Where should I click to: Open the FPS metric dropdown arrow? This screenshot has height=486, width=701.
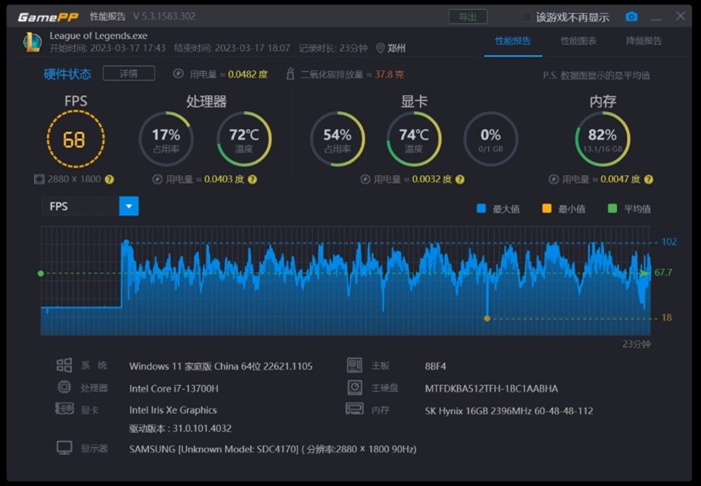(129, 206)
